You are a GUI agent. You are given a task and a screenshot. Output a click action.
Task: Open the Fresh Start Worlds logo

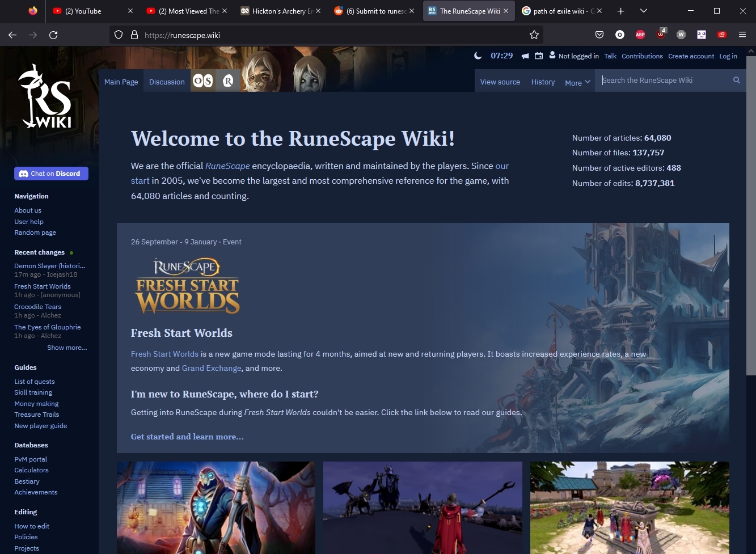187,286
